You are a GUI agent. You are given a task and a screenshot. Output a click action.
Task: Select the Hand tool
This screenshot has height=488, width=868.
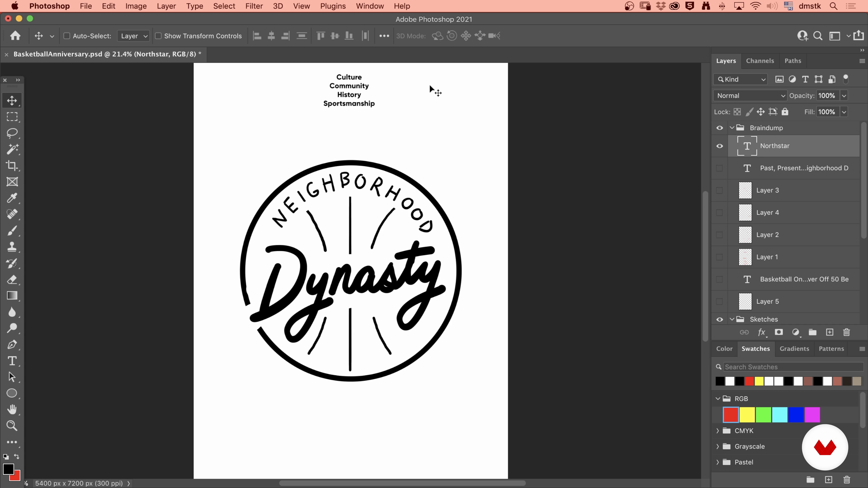pos(12,410)
